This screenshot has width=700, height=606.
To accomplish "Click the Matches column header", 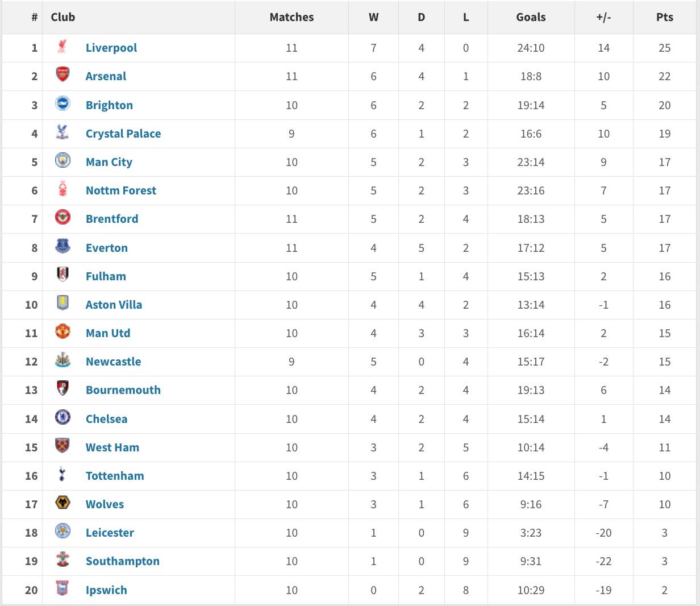I will (x=291, y=17).
